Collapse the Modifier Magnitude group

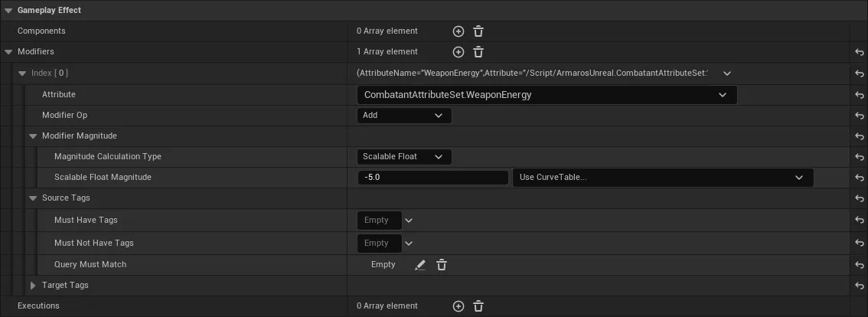click(33, 136)
